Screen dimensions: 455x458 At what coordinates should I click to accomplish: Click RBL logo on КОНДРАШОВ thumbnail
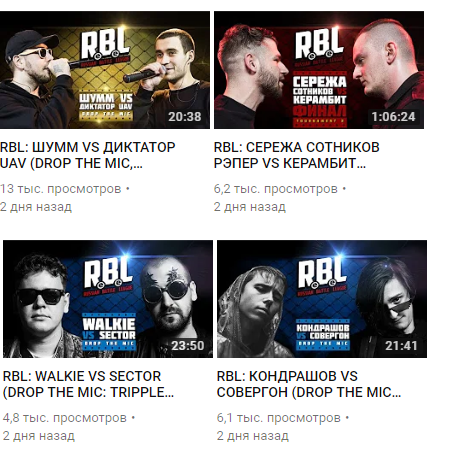[322, 275]
